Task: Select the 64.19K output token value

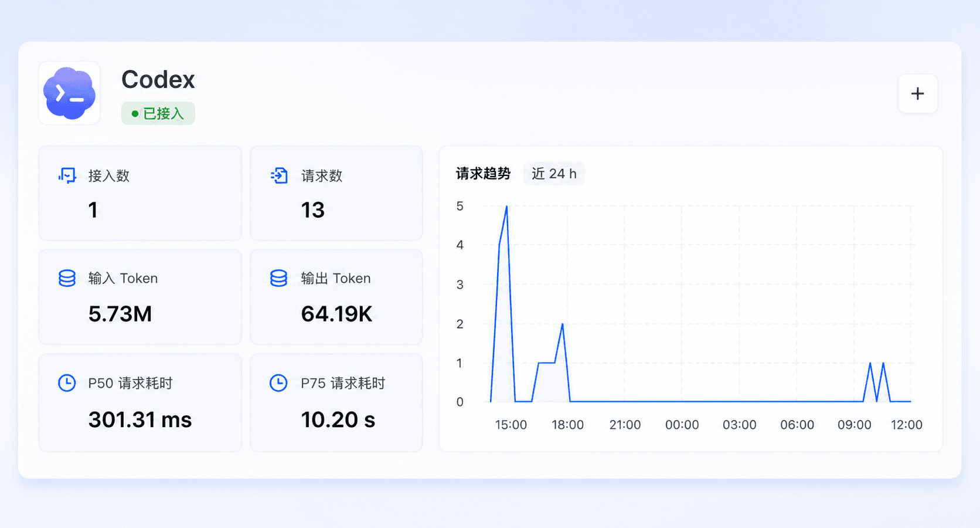Action: click(337, 314)
